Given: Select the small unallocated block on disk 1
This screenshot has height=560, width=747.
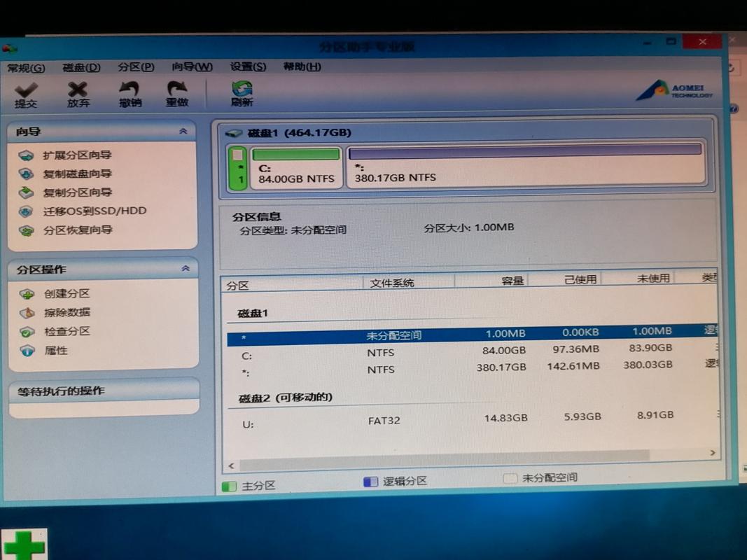Looking at the screenshot, I should click(238, 169).
